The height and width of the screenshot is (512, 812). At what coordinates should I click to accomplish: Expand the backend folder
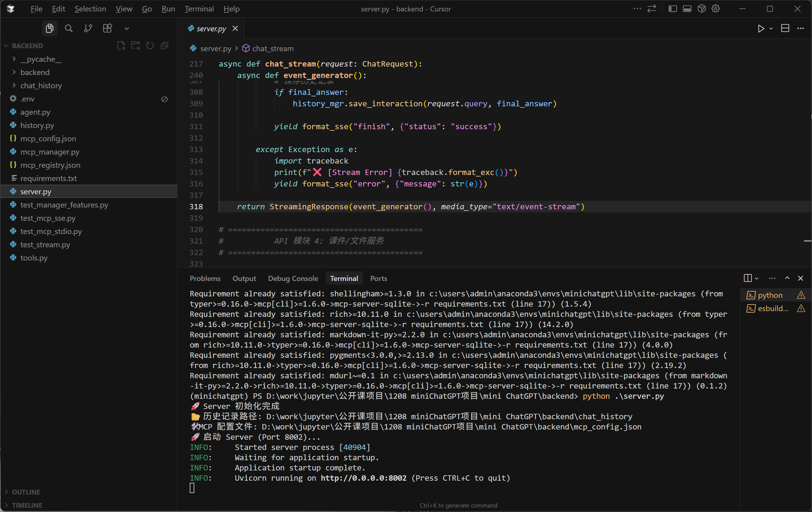[89, 72]
